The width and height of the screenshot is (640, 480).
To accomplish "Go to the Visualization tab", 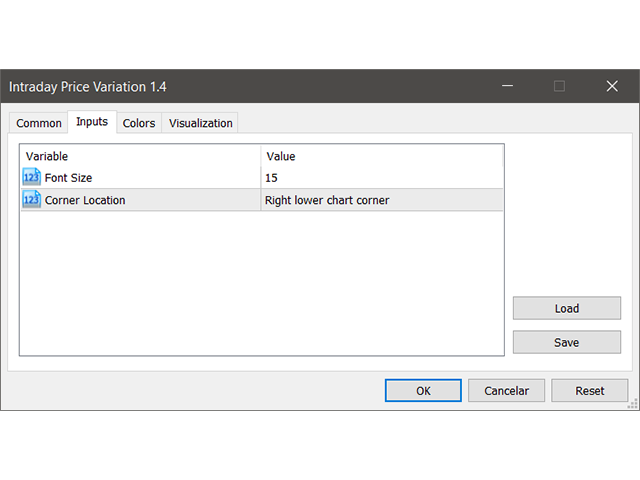I will coord(200,123).
